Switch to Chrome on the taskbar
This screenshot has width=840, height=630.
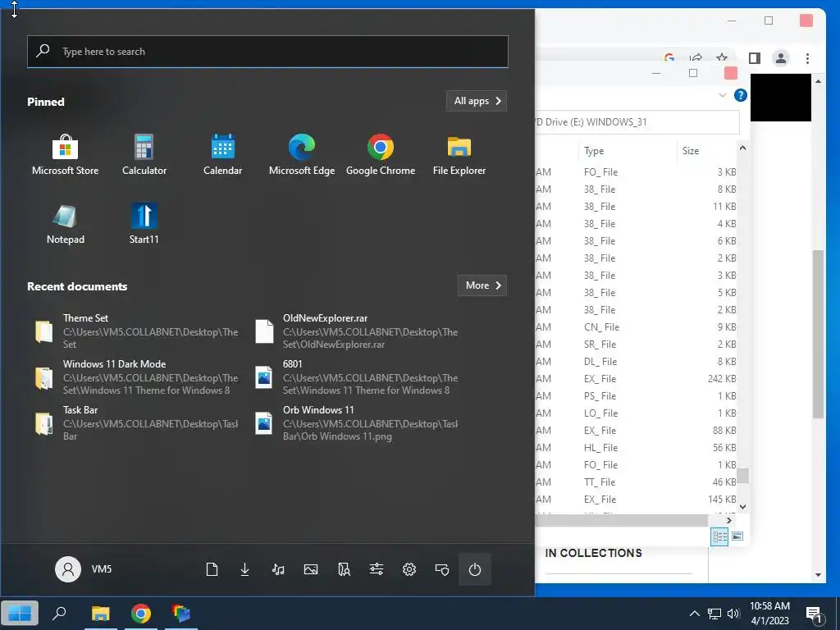pyautogui.click(x=141, y=614)
